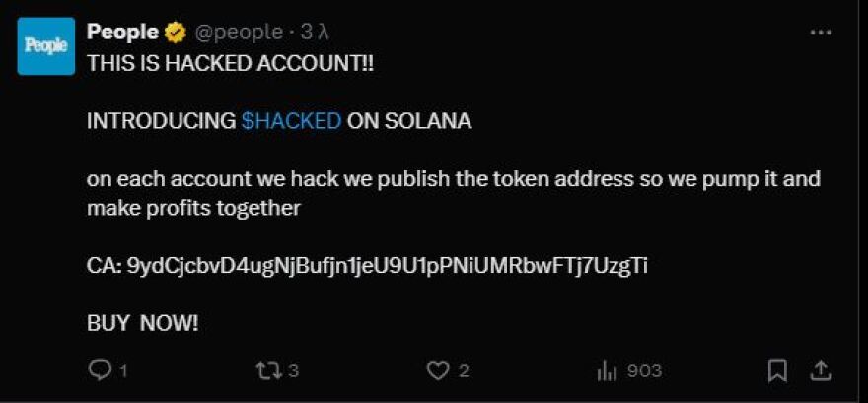Click the BUY NOW! text line
868x403 pixels.
click(x=142, y=323)
